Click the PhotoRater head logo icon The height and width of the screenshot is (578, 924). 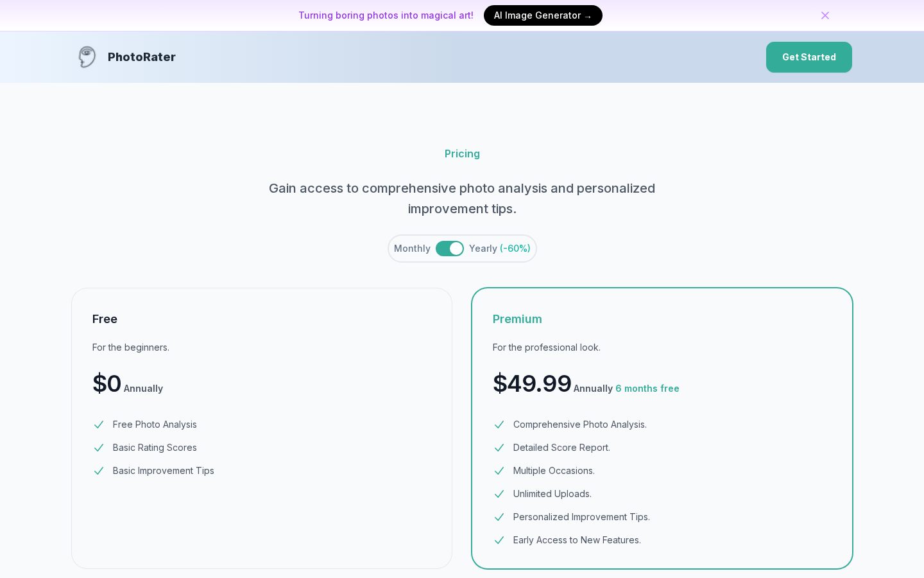[87, 57]
